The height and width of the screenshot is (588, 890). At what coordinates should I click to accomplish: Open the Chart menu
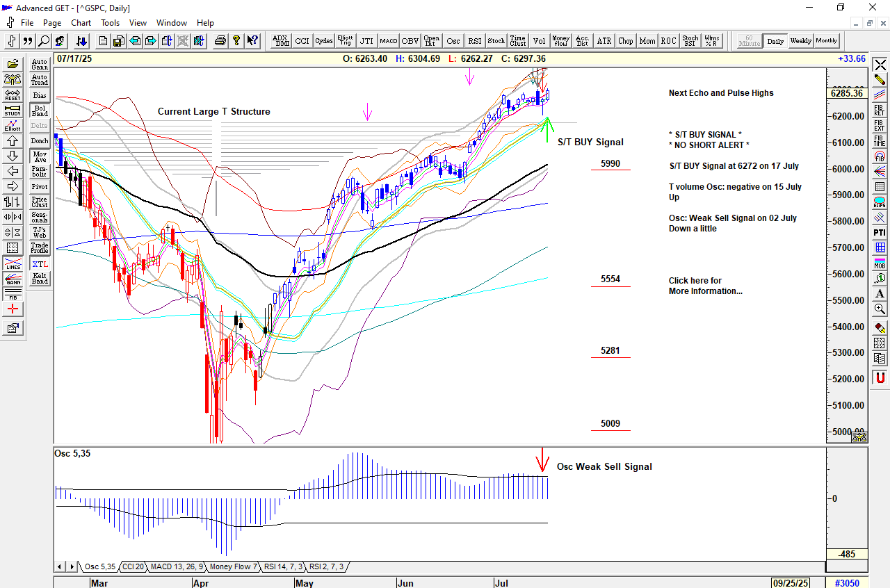(x=81, y=23)
